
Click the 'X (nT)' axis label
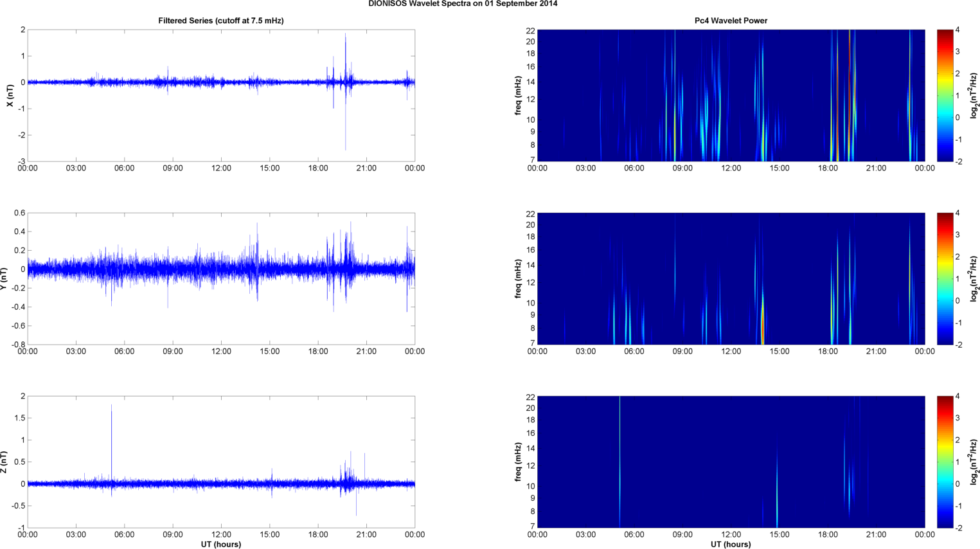10,95
